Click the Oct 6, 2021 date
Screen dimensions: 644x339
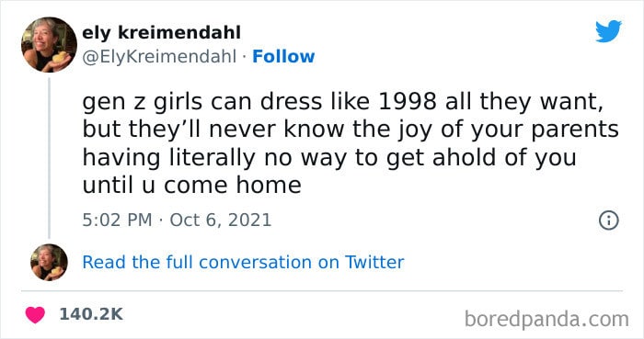(221, 220)
